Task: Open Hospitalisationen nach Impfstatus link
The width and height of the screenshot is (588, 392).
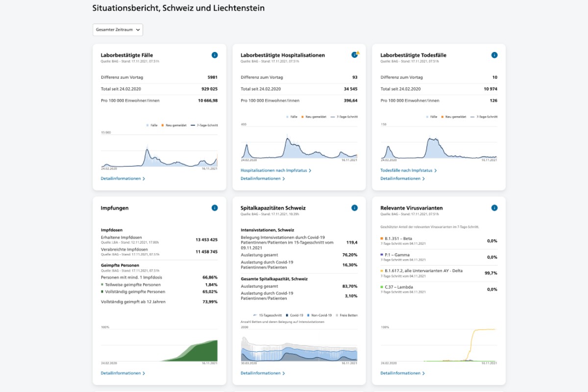Action: point(276,171)
